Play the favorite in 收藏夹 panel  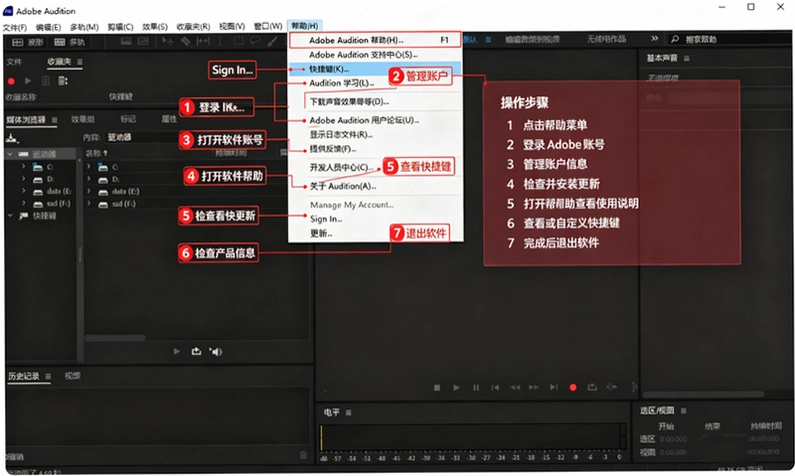[28, 81]
